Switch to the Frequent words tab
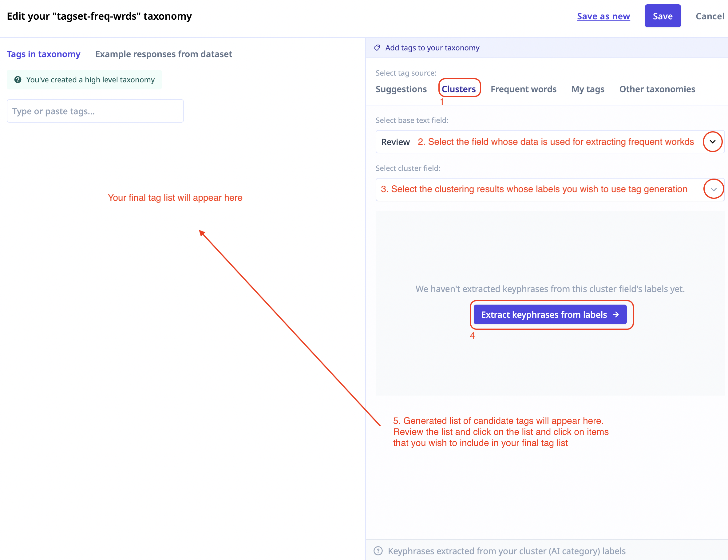The width and height of the screenshot is (728, 560). click(x=523, y=89)
